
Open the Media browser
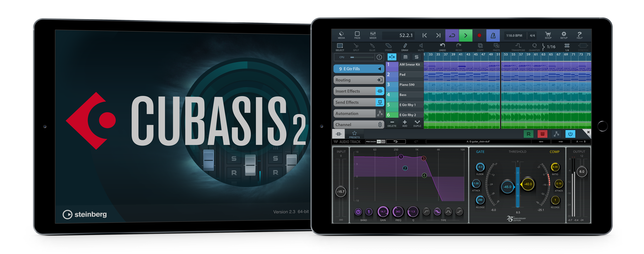pos(341,35)
